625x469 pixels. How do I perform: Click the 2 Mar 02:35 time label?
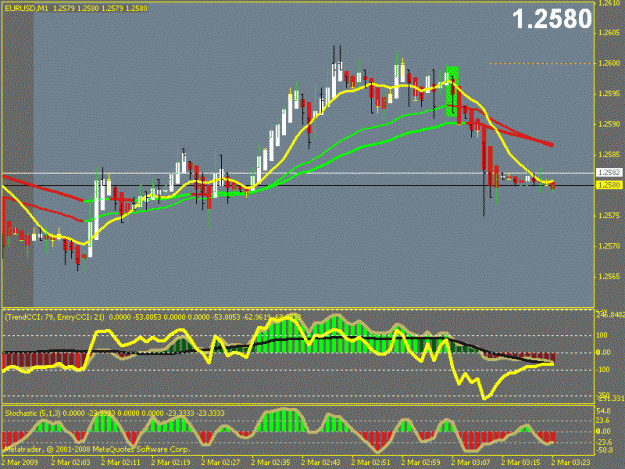pos(271,463)
